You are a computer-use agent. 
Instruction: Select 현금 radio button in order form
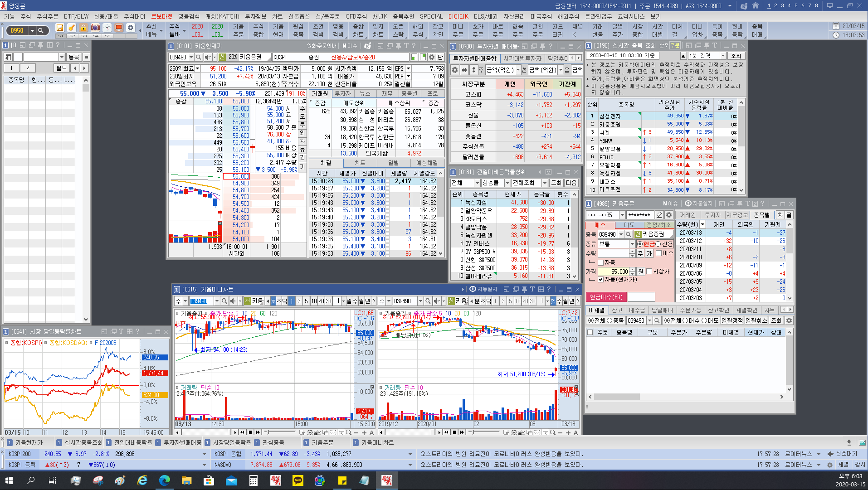[x=639, y=244]
